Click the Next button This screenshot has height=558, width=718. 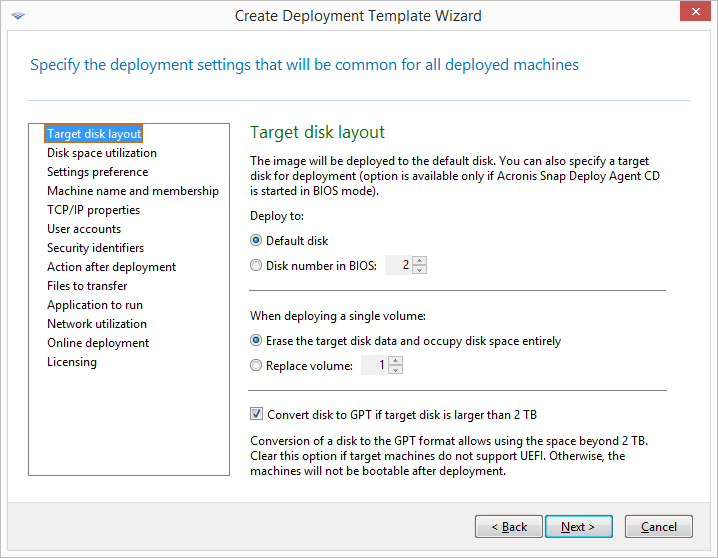pos(578,527)
